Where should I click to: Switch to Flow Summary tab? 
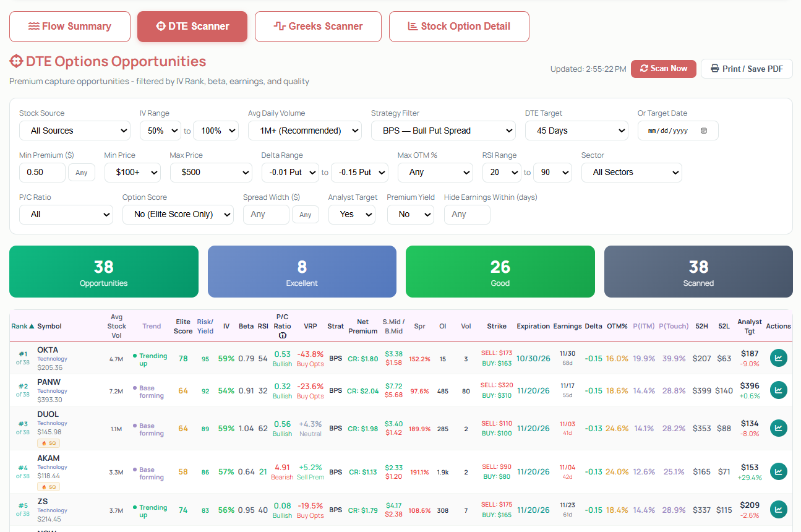click(x=70, y=27)
